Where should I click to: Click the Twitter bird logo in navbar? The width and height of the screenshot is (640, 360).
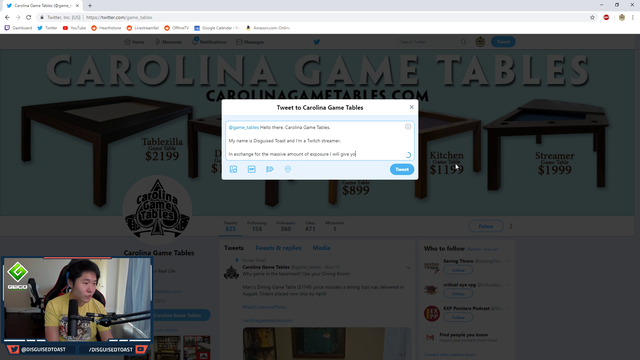tap(317, 42)
